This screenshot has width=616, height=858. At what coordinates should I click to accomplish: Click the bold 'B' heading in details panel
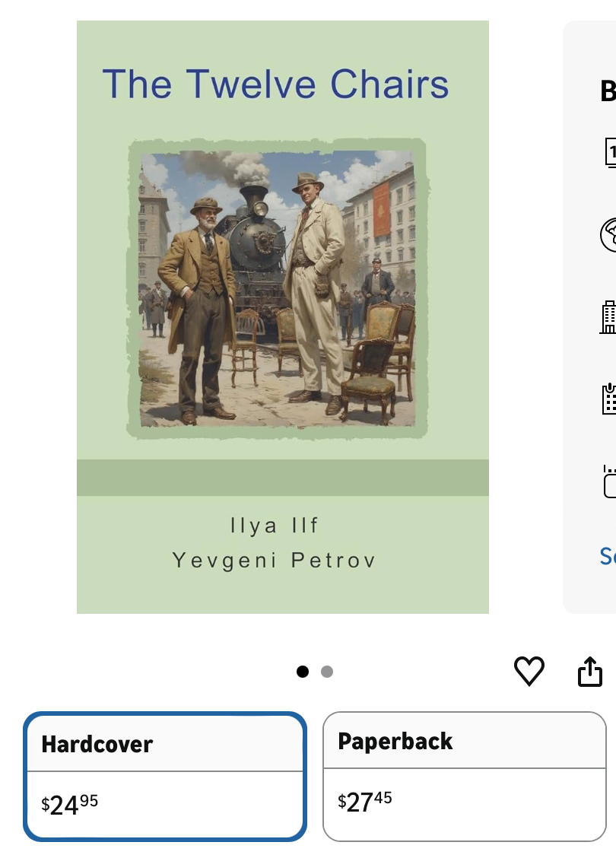(608, 91)
